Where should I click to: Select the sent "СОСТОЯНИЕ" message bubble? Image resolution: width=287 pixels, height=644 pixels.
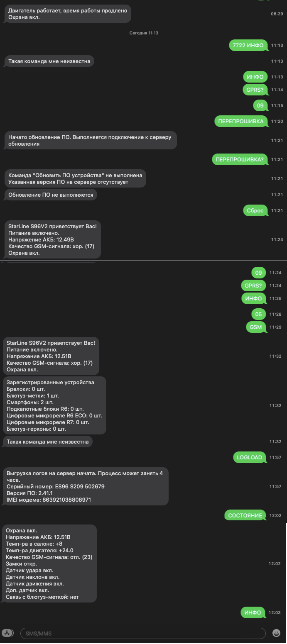pos(245,515)
